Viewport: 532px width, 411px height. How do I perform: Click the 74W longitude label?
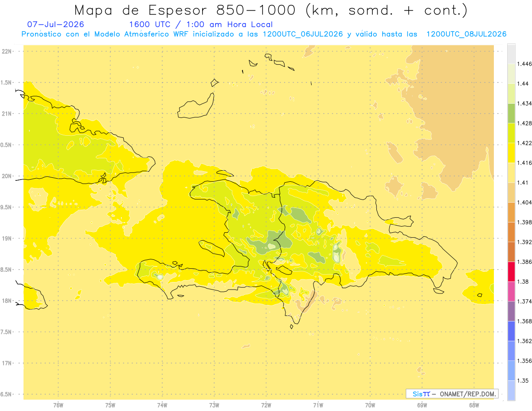(x=162, y=405)
